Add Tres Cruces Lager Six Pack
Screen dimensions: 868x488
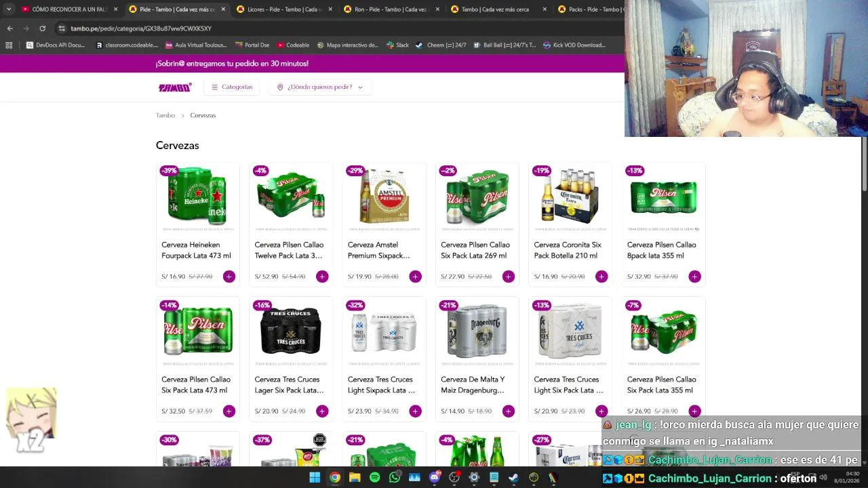click(x=322, y=411)
